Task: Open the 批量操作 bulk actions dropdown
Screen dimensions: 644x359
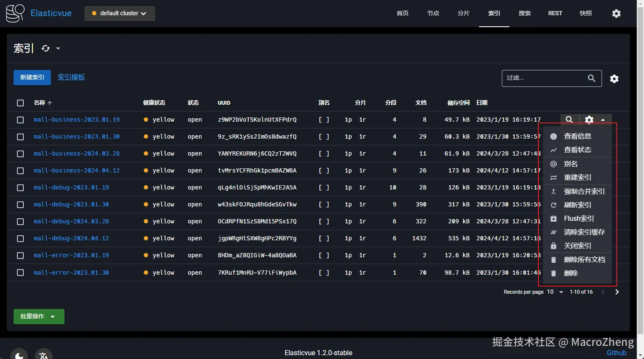Action: (x=39, y=317)
